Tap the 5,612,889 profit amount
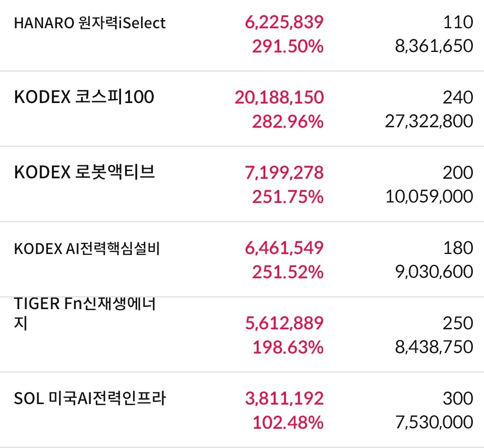 284,323
